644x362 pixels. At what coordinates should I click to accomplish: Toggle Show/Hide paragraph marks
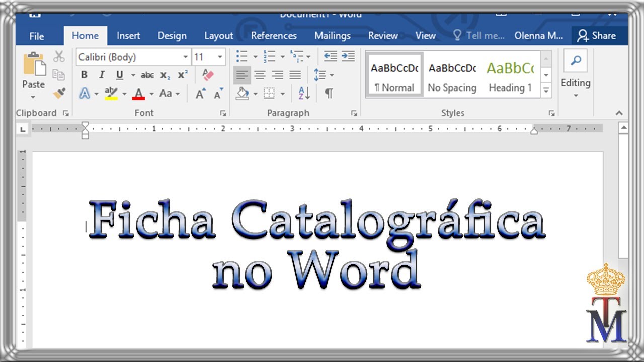pyautogui.click(x=329, y=94)
